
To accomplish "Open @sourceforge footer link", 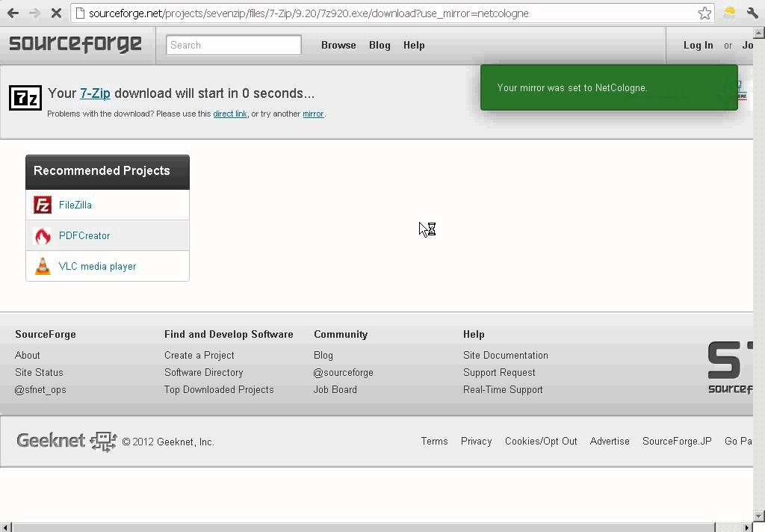I will pos(344,372).
